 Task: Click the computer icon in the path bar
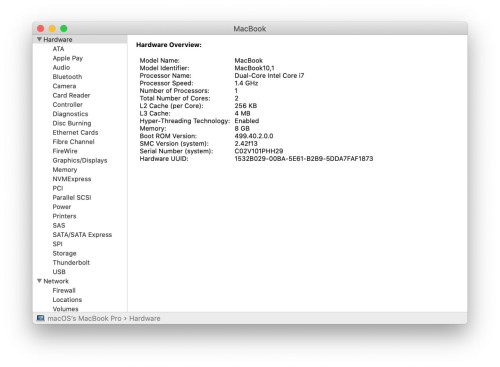click(41, 318)
